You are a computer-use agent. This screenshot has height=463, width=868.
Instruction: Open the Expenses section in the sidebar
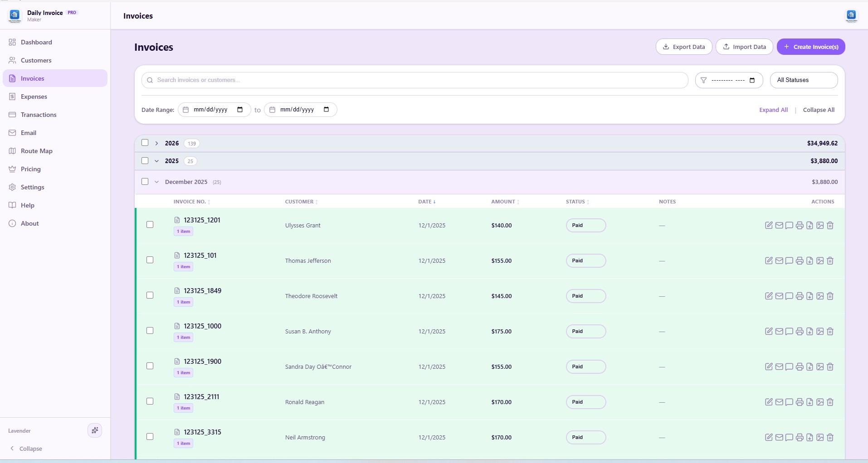pos(34,96)
